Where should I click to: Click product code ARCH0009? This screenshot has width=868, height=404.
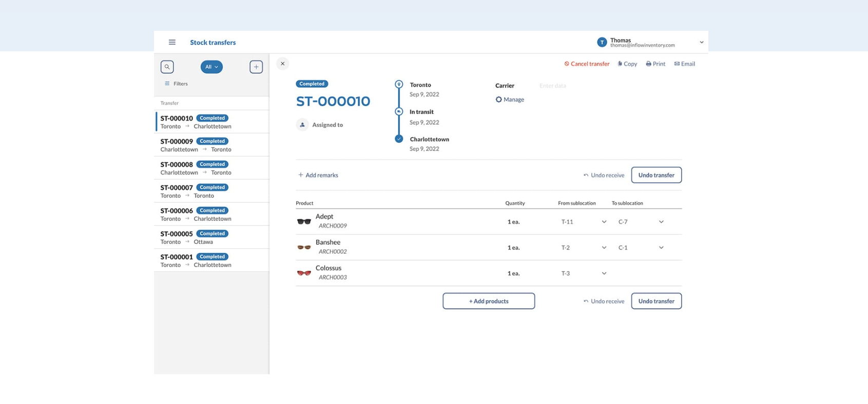tap(333, 226)
